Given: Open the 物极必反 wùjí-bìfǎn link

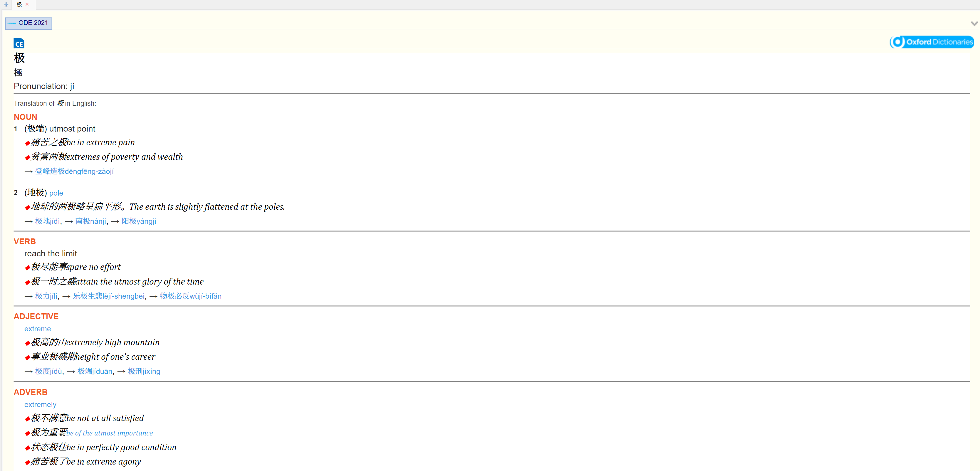Looking at the screenshot, I should (x=190, y=296).
